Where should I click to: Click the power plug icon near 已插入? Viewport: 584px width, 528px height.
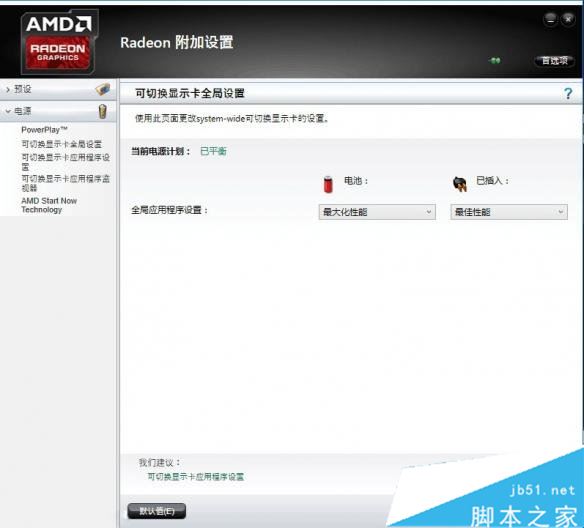click(460, 184)
